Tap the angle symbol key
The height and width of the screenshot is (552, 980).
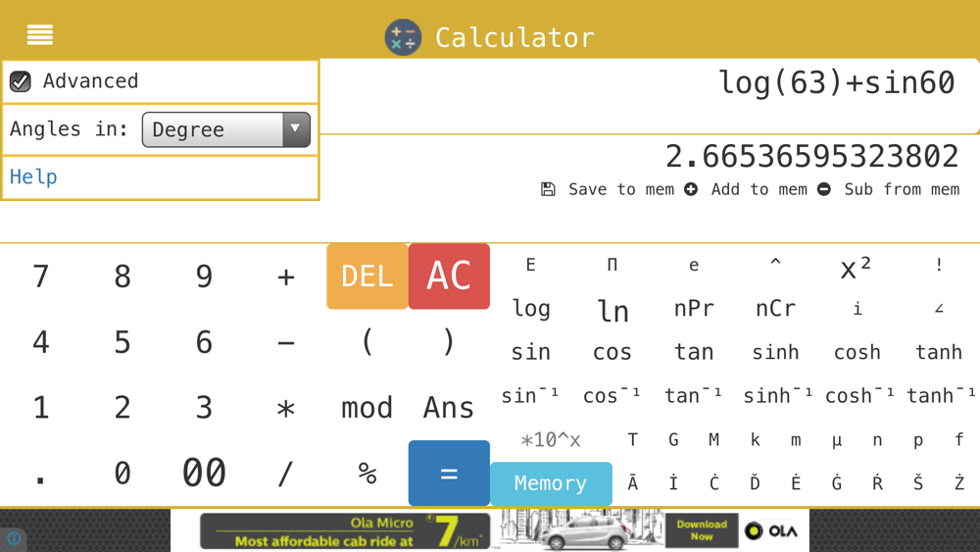939,308
